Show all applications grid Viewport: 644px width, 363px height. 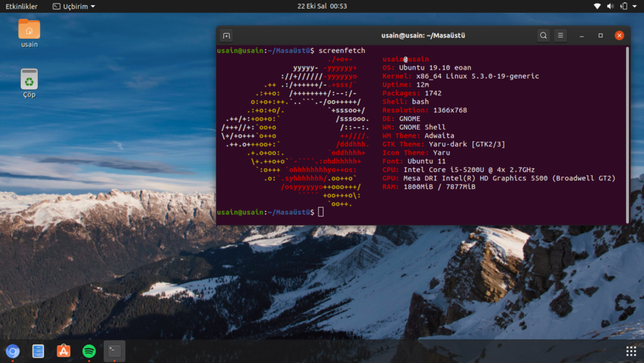tap(631, 351)
